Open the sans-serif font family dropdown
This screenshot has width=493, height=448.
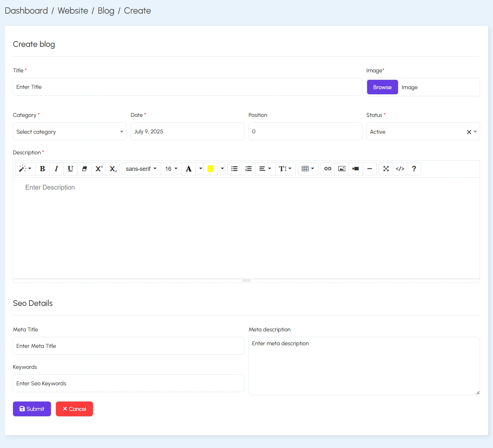click(x=141, y=169)
